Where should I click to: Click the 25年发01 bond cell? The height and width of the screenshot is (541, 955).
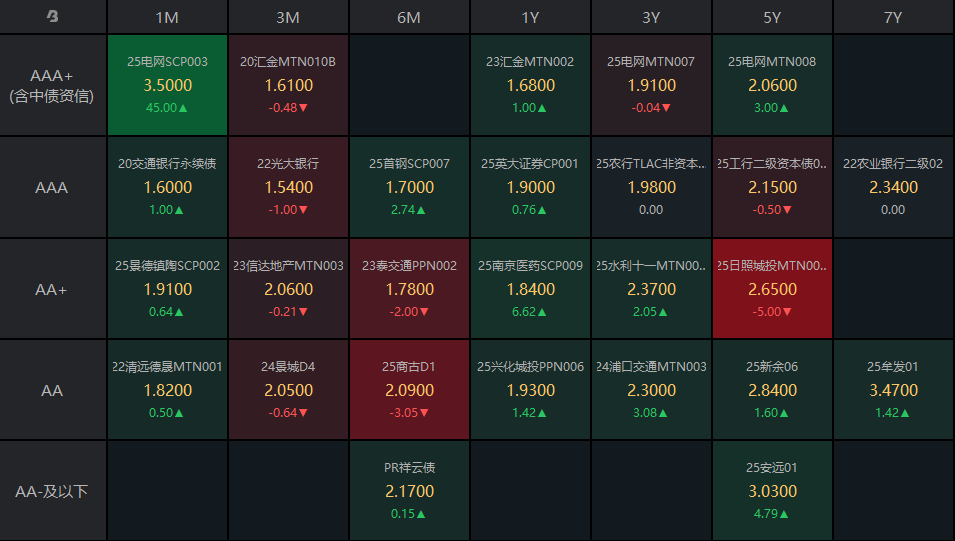893,390
